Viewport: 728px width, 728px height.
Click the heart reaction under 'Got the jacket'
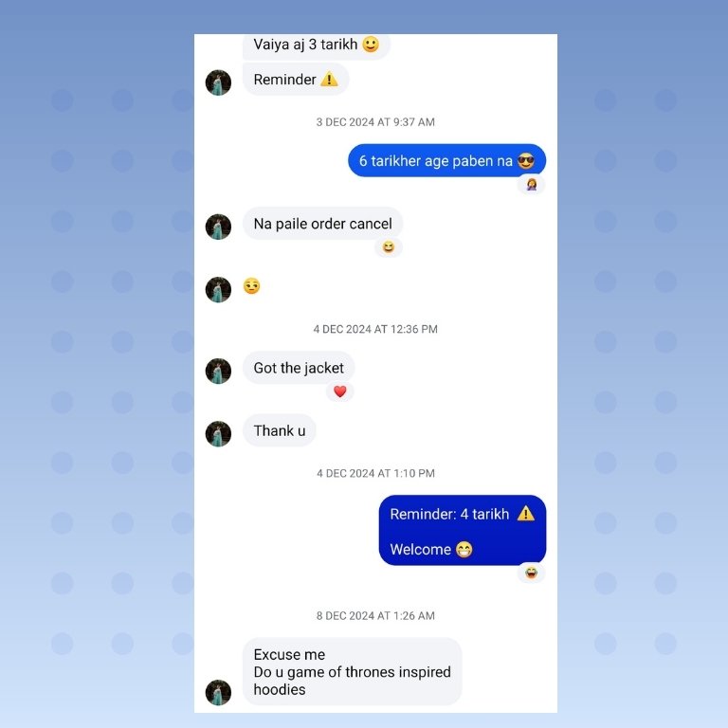(340, 391)
